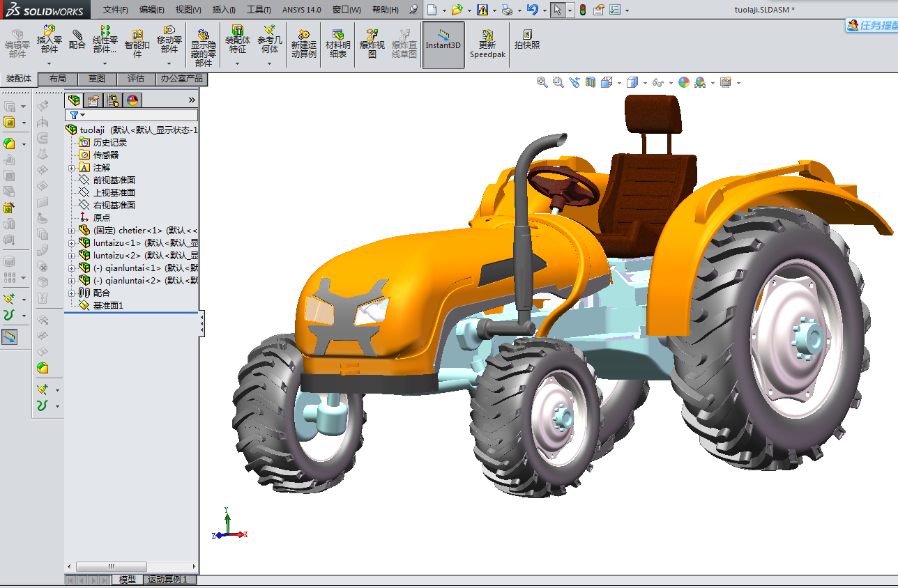Click the feature tree horizontal scrollbar

coord(112,567)
